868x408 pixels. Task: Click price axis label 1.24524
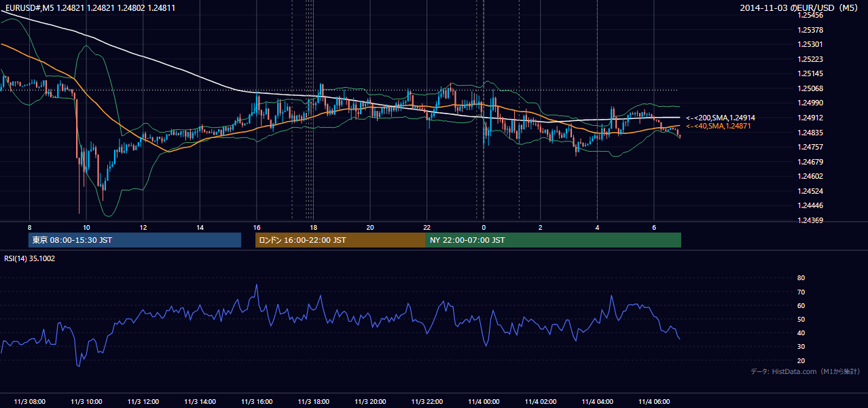pos(810,191)
